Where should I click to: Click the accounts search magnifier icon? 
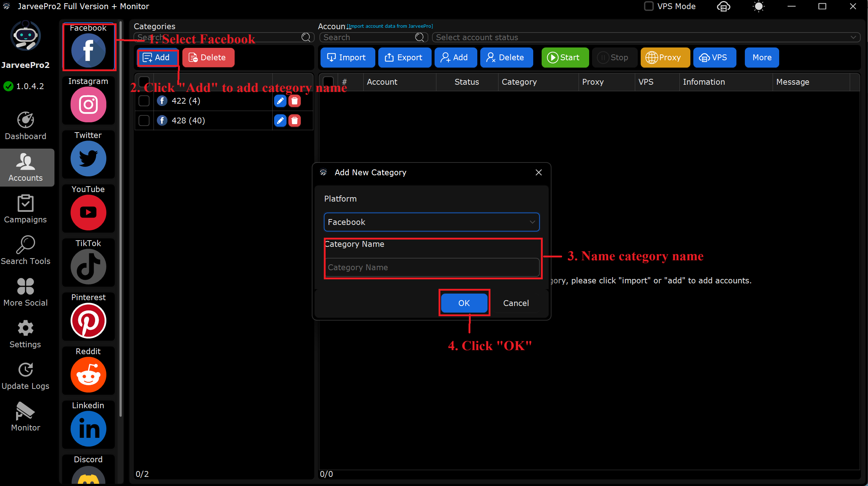coord(420,37)
